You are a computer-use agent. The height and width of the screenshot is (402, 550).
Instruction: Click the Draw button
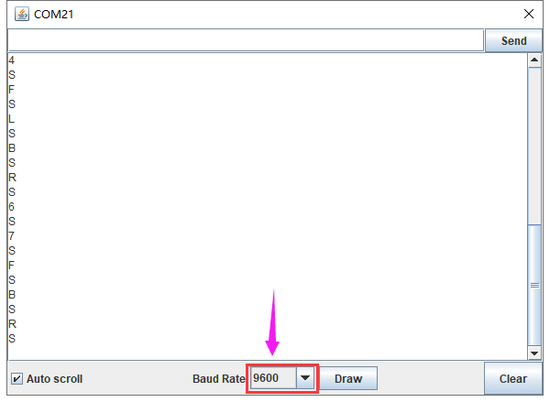point(348,378)
